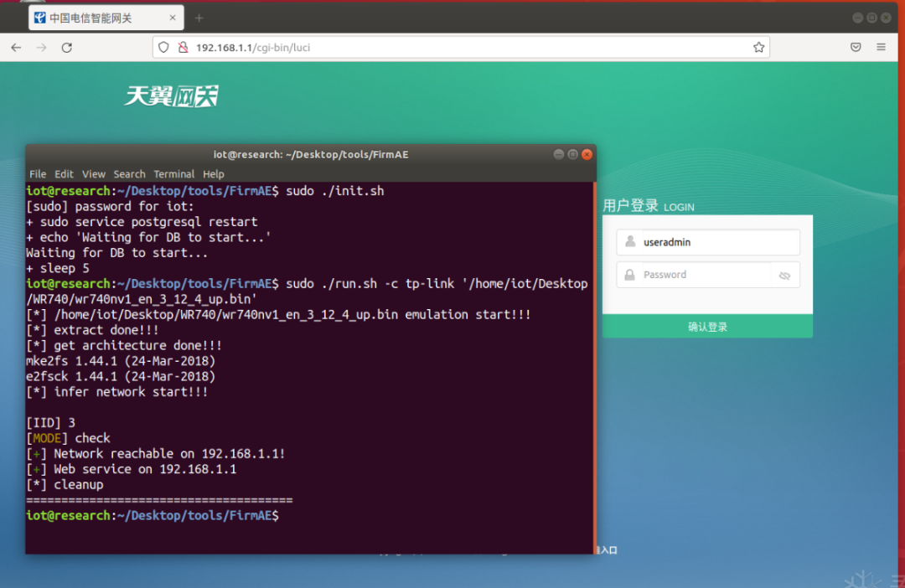Screen dimensions: 905x588
Task: Minimize the Firefox browser window
Action: (x=858, y=18)
